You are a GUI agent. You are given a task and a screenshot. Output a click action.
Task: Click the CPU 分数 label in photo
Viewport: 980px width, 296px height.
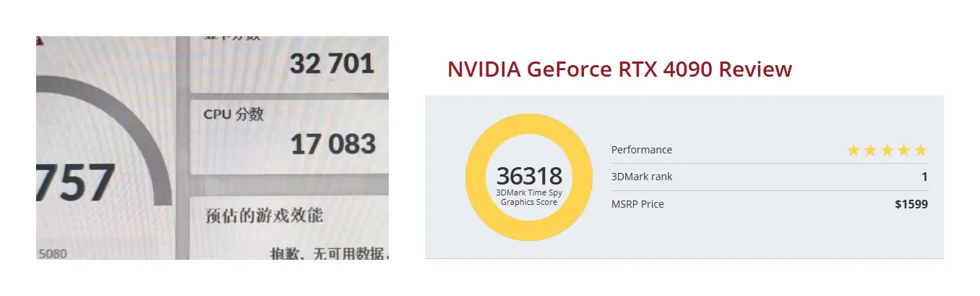[x=233, y=114]
